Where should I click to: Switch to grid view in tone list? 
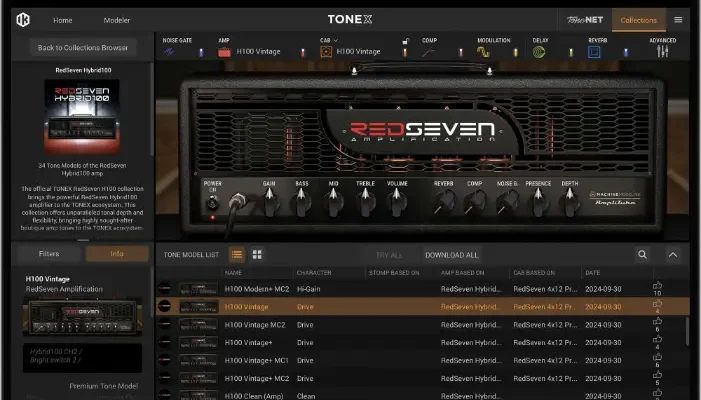pos(257,255)
